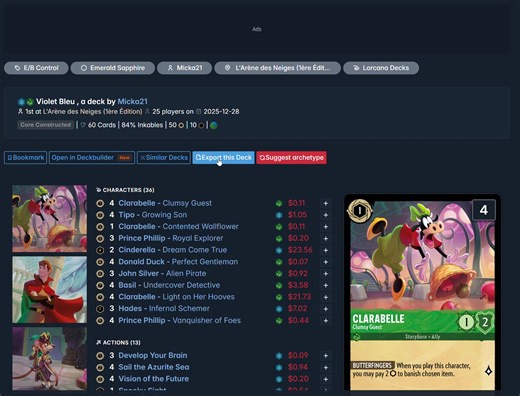Click plus for Basil - Undercover Detective
520x396 pixels.
326,285
